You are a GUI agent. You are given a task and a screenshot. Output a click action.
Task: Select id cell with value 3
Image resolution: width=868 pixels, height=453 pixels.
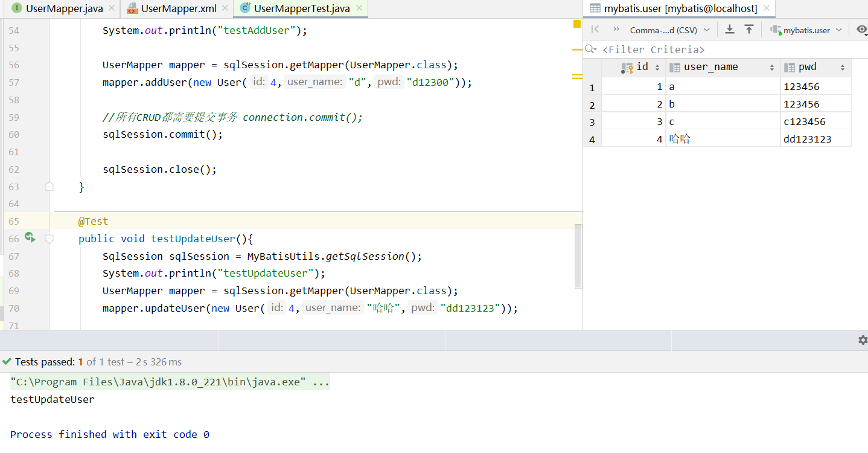click(634, 121)
